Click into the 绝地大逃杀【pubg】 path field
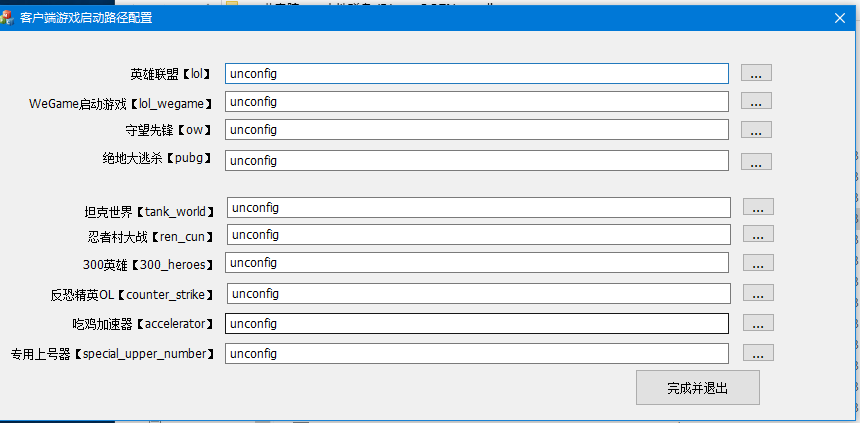Screen dimensions: 860x423 [477, 161]
